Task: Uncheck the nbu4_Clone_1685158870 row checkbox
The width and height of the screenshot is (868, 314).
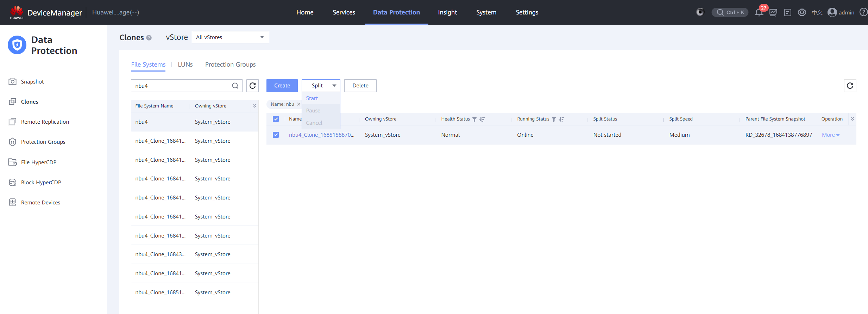Action: (x=276, y=135)
